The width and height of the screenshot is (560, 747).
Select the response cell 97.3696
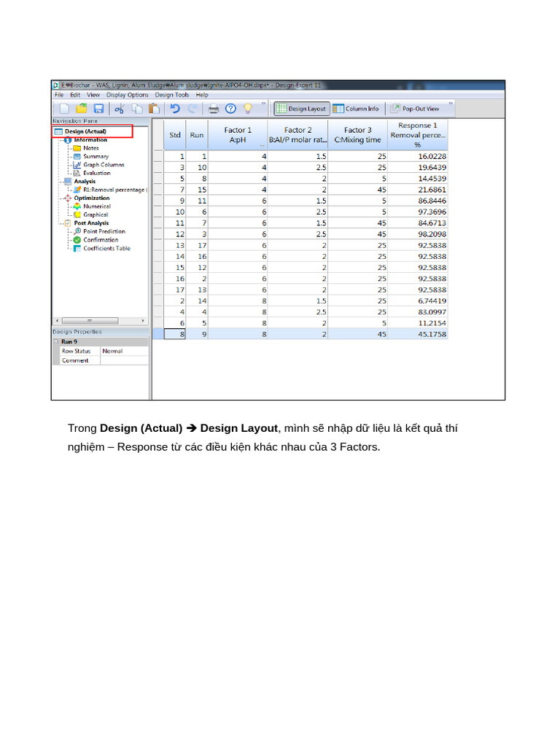[418, 212]
